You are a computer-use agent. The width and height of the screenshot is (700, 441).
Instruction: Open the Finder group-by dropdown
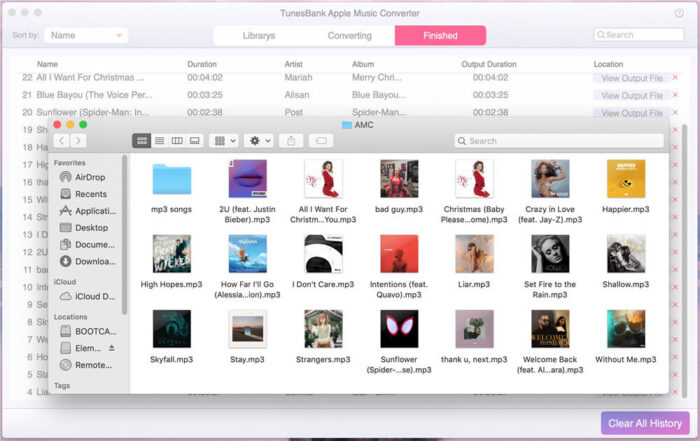pos(225,141)
